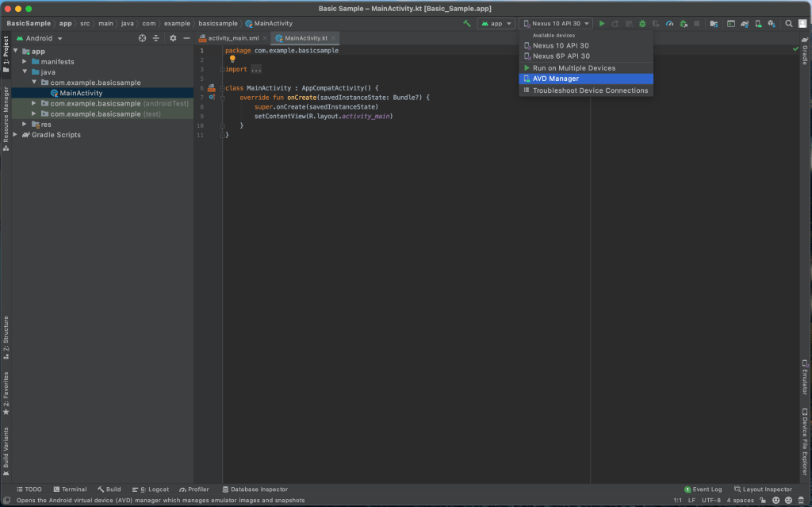Expand the manifests folder in the tree
Viewport: 812px width, 507px height.
25,62
